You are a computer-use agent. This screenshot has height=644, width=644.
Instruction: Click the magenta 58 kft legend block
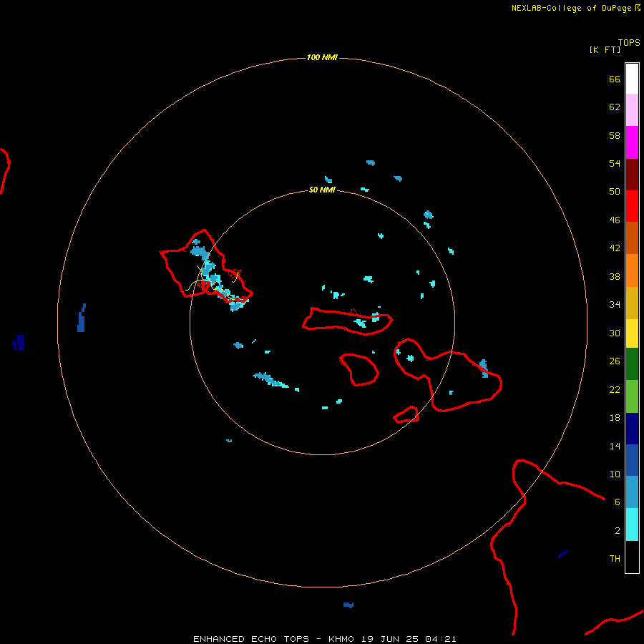point(632,142)
